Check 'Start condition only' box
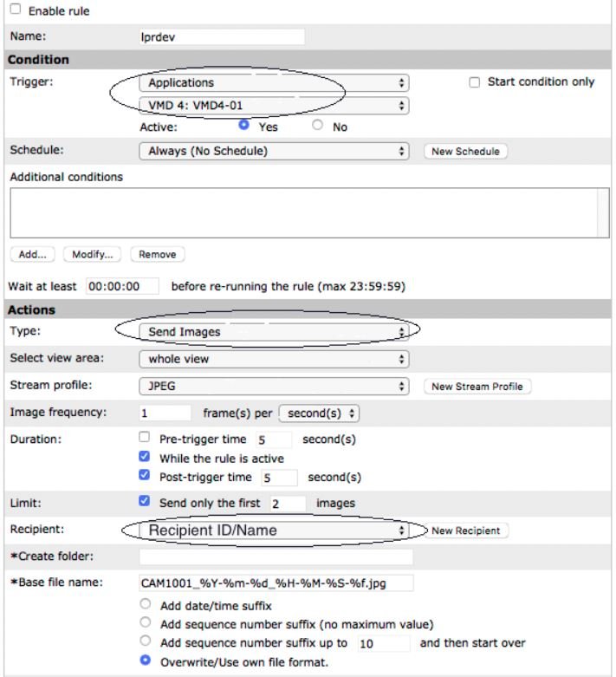The width and height of the screenshot is (616, 677). pos(475,82)
